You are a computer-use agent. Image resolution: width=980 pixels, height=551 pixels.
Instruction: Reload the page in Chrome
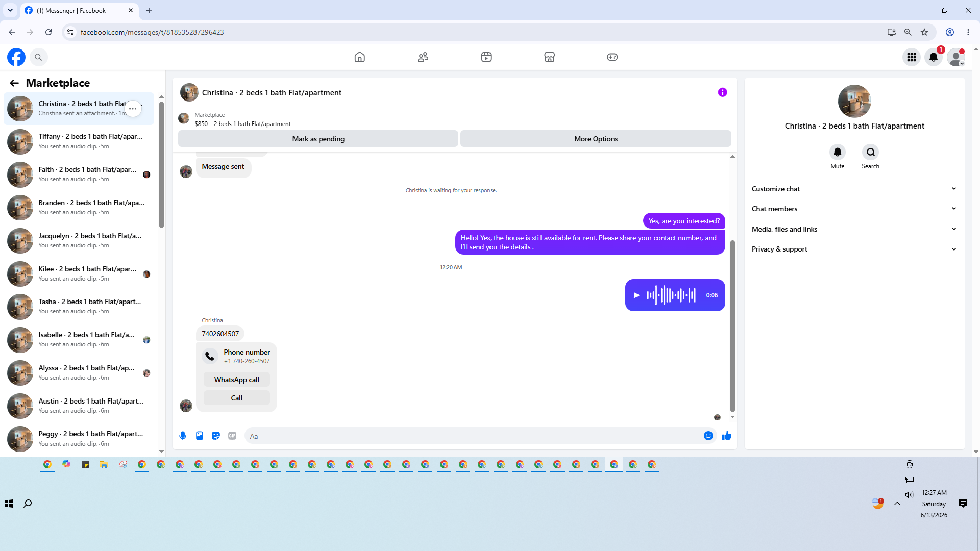coord(48,32)
